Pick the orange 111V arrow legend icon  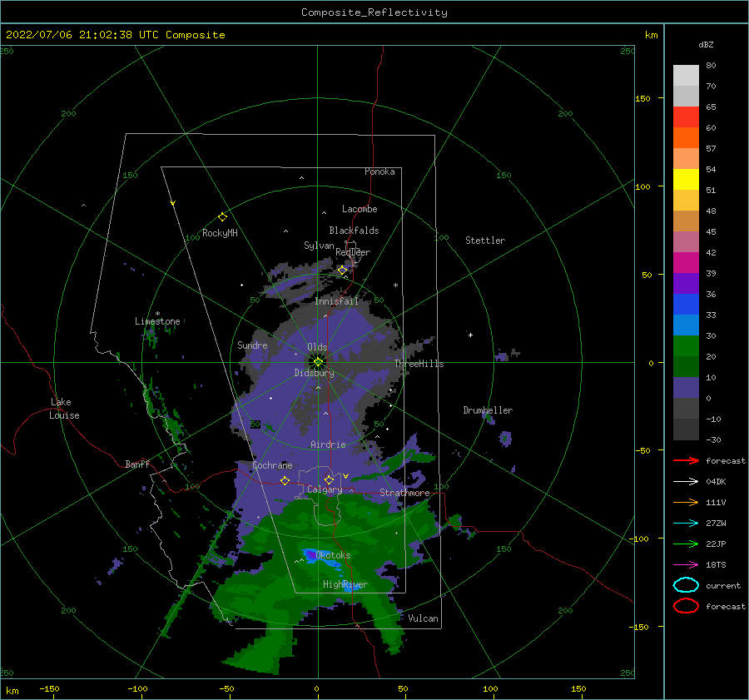tap(686, 502)
